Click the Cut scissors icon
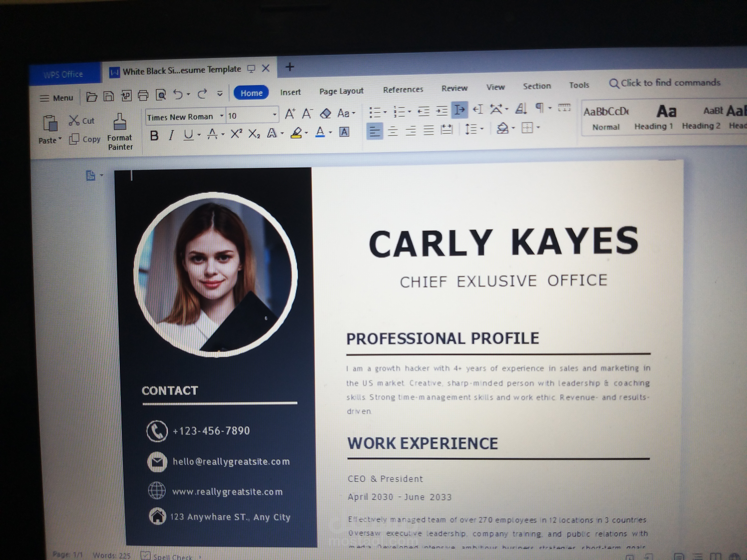Viewport: 747px width, 560px height. click(x=74, y=120)
